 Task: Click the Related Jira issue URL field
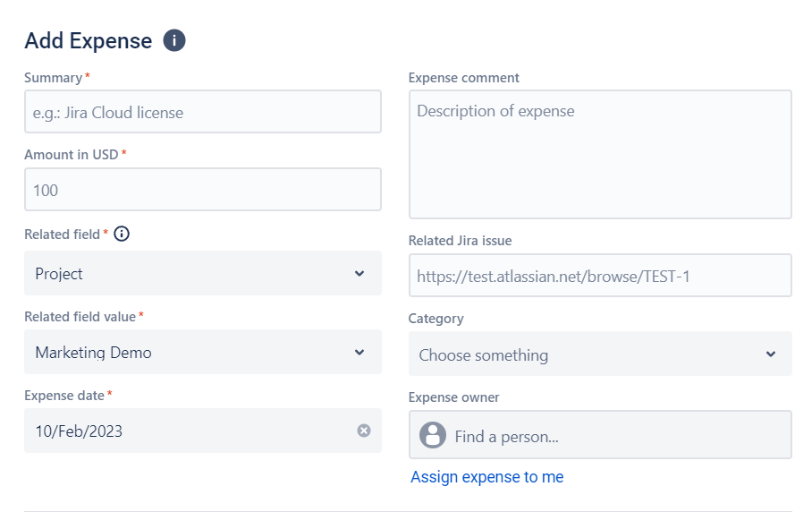(x=599, y=276)
